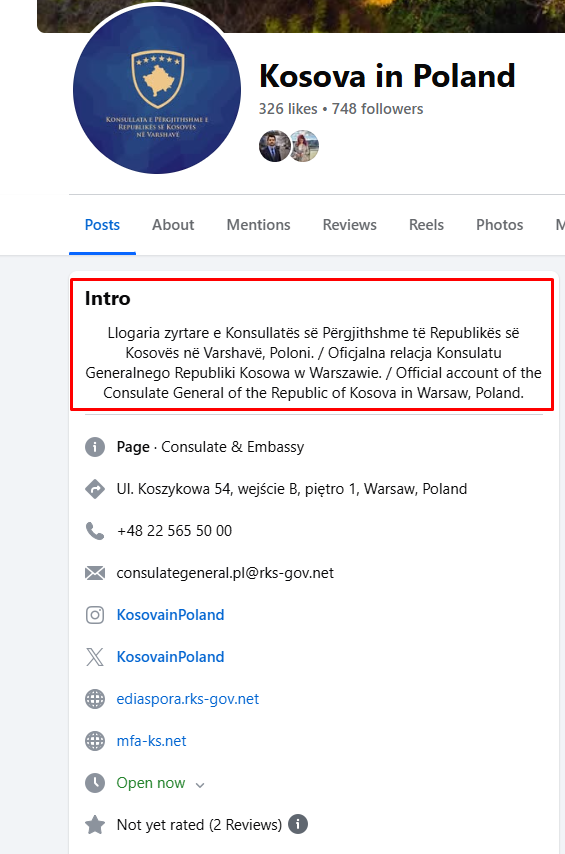Click the star rating icon
The width and height of the screenshot is (565, 854).
[95, 825]
